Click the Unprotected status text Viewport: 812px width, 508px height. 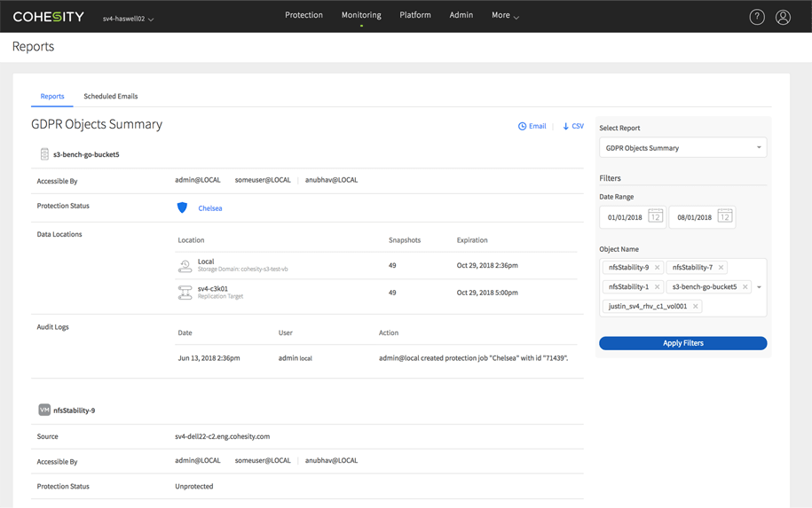[x=194, y=486]
